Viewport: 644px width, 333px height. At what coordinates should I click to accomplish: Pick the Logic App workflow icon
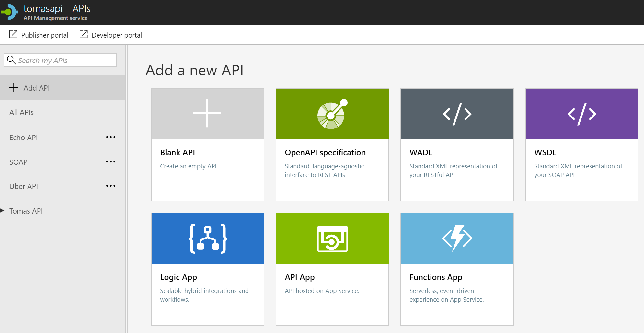(x=207, y=238)
